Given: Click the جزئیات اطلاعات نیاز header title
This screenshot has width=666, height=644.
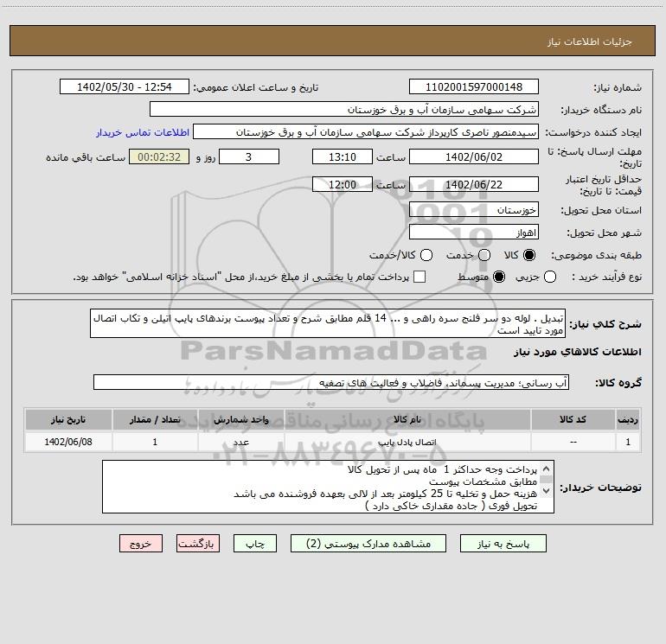Looking at the screenshot, I should 589,41.
